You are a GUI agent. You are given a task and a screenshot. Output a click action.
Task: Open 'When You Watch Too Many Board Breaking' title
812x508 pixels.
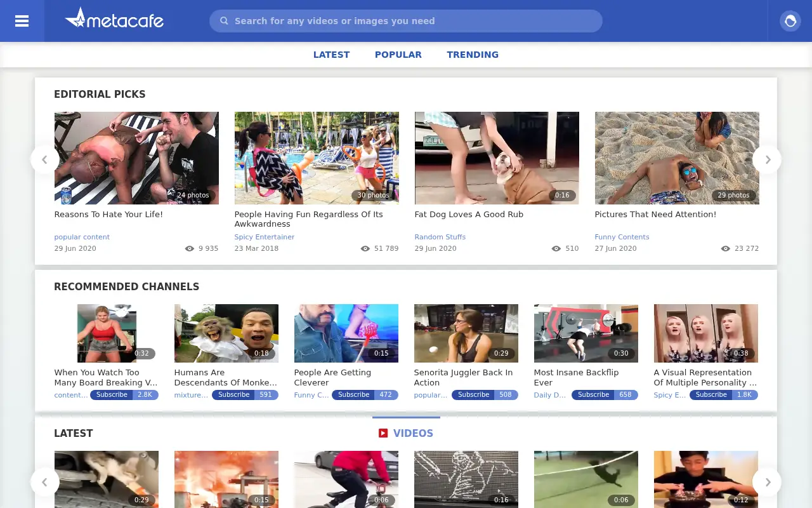pos(106,378)
